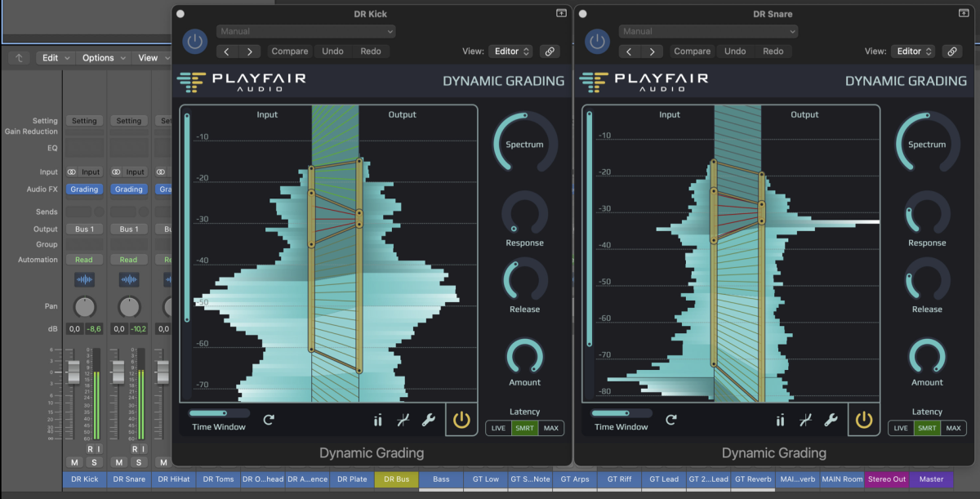Open the Bus 1 output selector on DR Snare

[129, 229]
